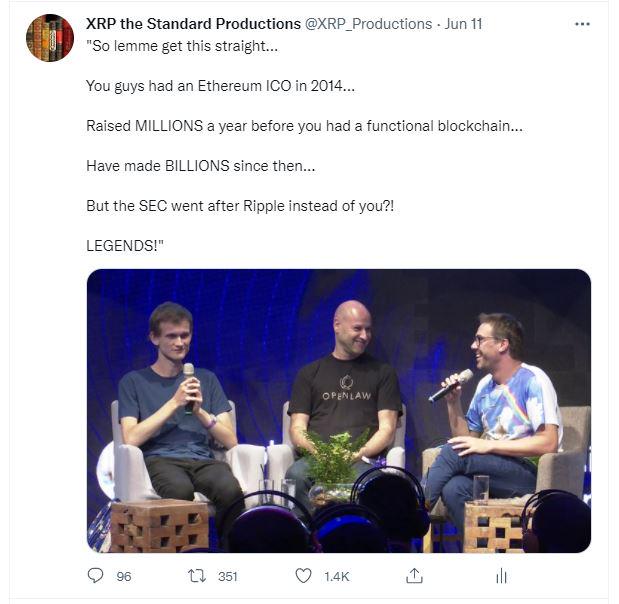Screen dimensions: 619x604
Task: Expand the attached panel discussion photo
Action: (338, 410)
